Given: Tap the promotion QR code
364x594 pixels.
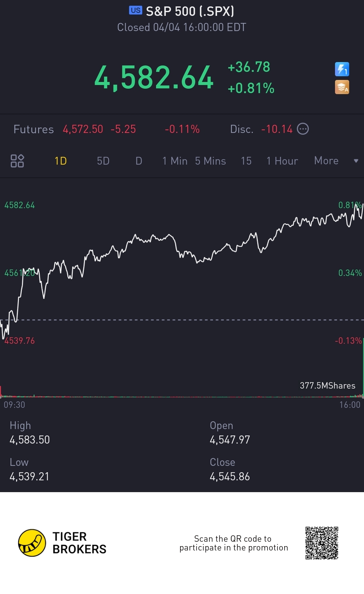Looking at the screenshot, I should pos(322,543).
